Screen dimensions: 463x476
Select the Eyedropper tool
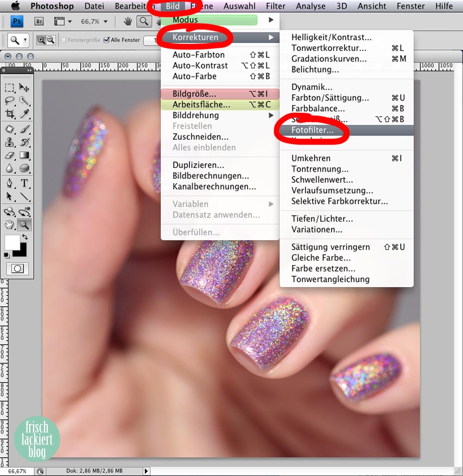click(x=24, y=114)
